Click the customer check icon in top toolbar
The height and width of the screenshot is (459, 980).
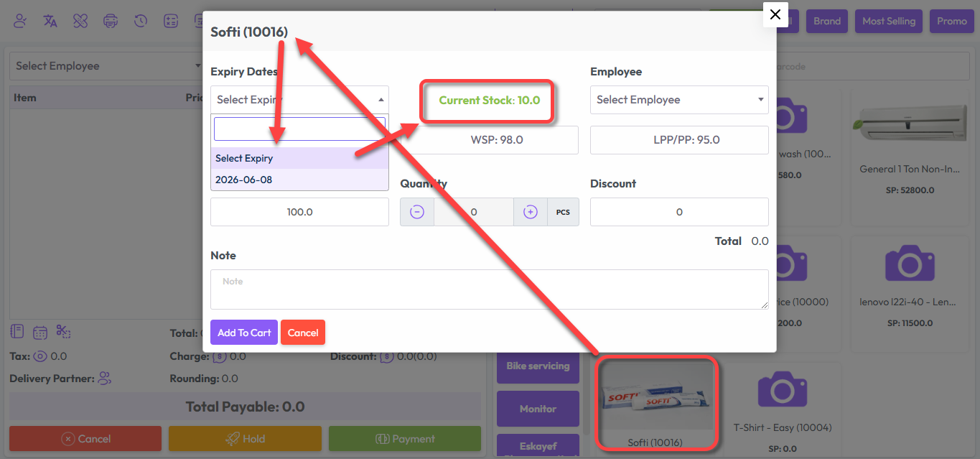pyautogui.click(x=20, y=21)
